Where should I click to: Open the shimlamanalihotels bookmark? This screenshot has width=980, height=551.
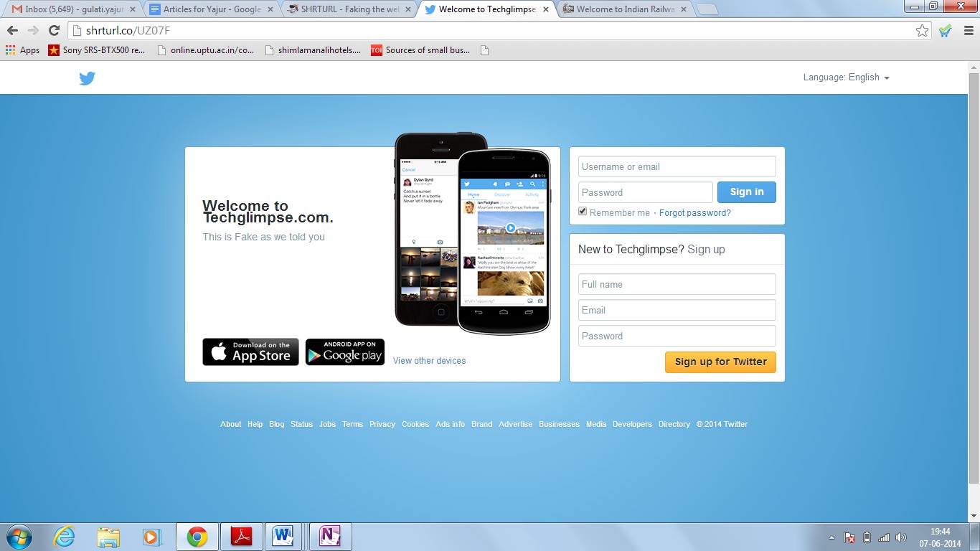click(314, 50)
